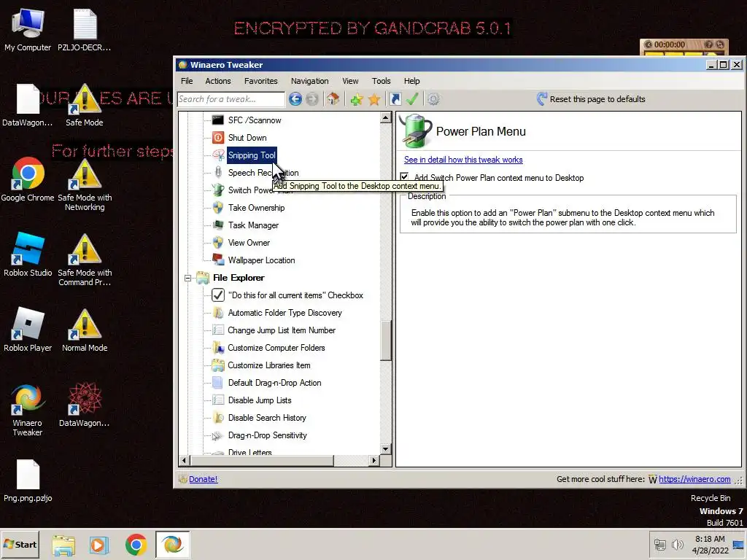Click the Donate! link
This screenshot has width=747, height=560.
click(203, 480)
